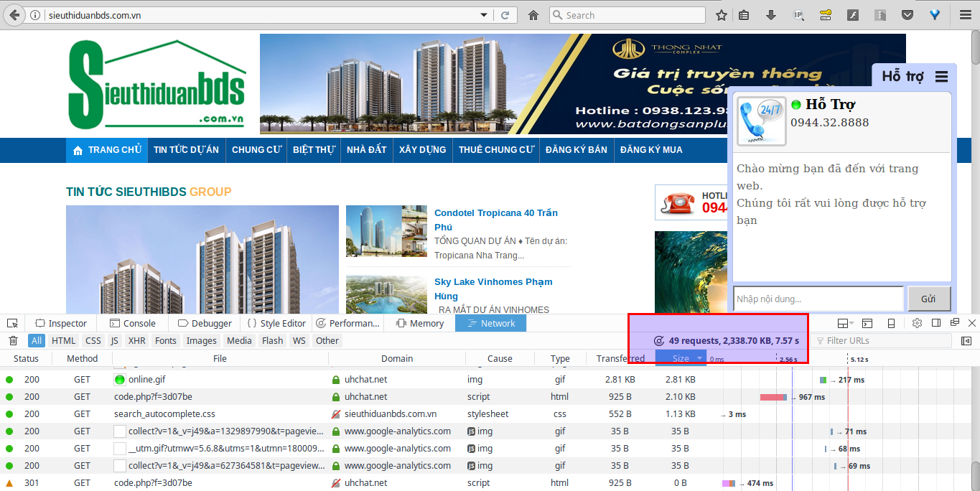Toggle split console in devtools toolbar

point(867,323)
